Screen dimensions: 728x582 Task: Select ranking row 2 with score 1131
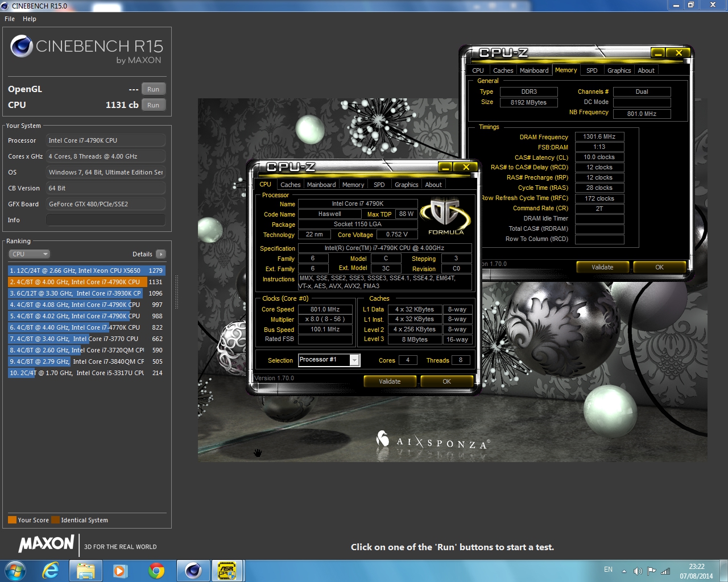86,282
